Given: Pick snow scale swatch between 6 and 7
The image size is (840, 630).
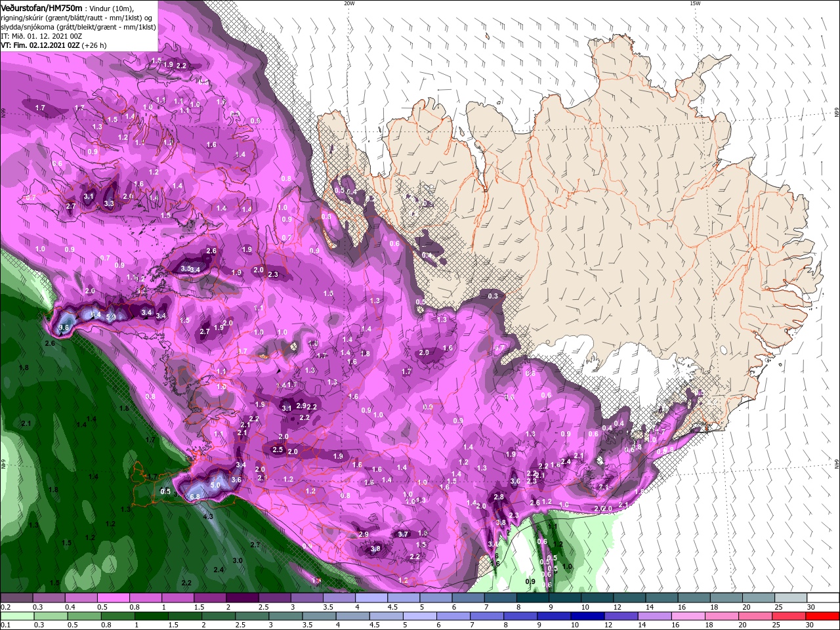Looking at the screenshot, I should click(467, 597).
